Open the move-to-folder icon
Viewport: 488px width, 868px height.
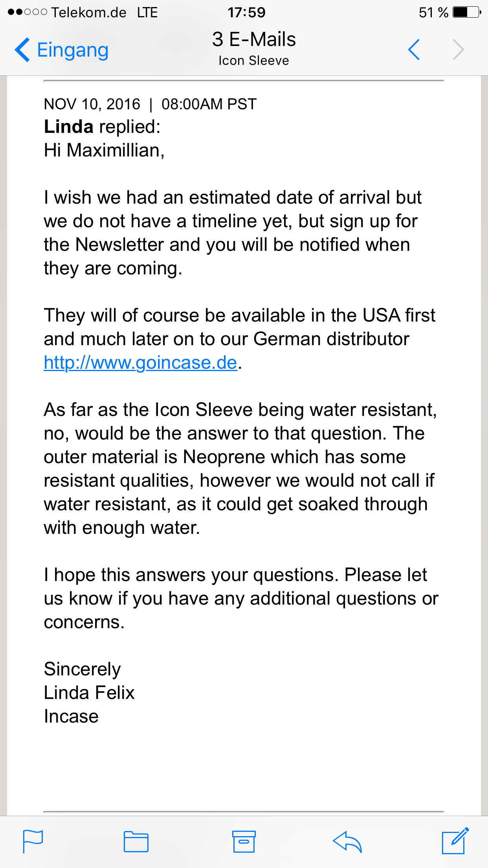tap(136, 841)
